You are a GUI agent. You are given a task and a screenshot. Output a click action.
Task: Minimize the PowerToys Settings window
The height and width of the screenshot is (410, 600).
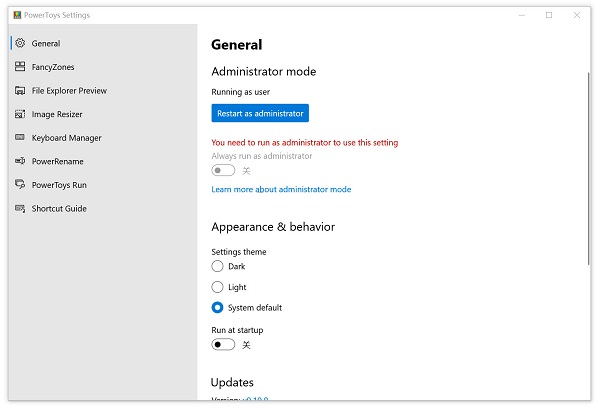[522, 15]
